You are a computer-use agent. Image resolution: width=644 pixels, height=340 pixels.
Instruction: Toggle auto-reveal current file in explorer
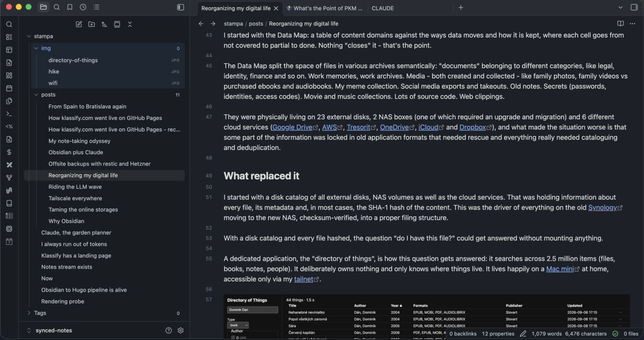click(117, 24)
